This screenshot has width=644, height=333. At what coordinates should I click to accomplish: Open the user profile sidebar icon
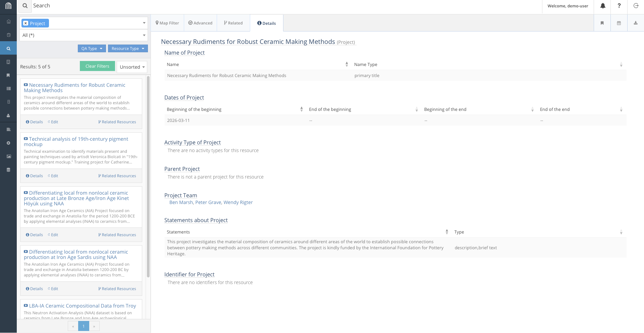(8, 116)
